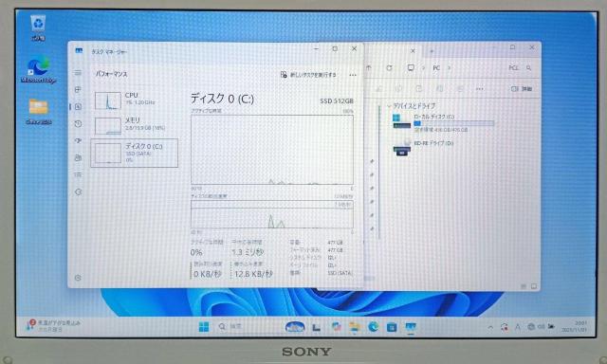Open the network tray icon
The width and height of the screenshot is (607, 364).
pos(531,327)
